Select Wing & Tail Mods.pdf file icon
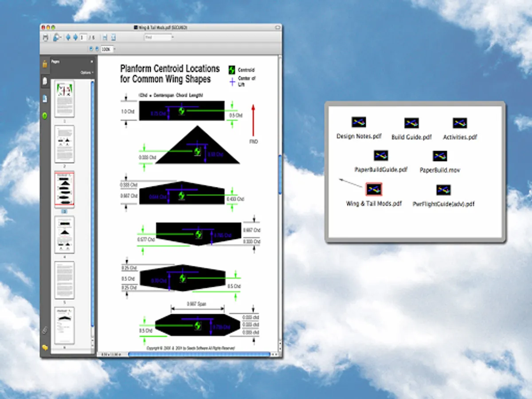The image size is (532, 399). pos(374,189)
